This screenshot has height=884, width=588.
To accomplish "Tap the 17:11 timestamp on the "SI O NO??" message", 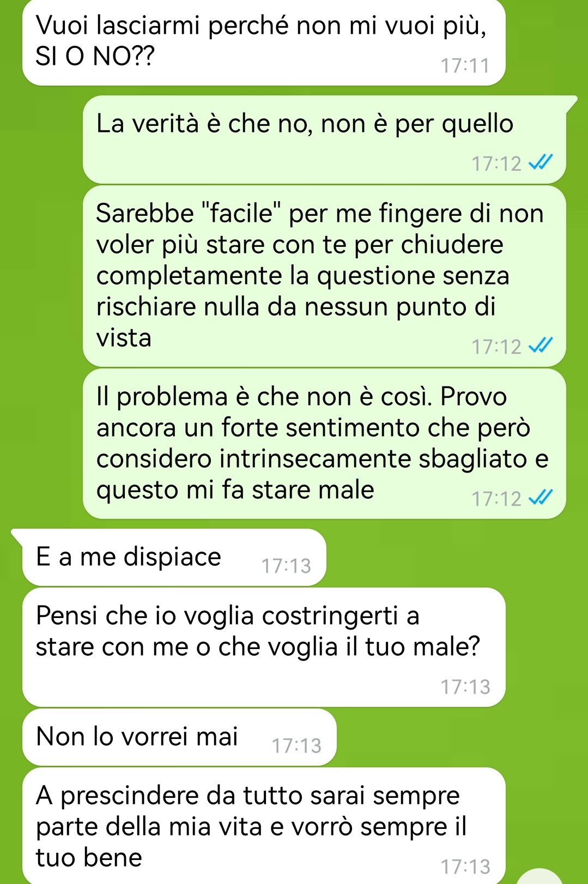I will coord(465,66).
